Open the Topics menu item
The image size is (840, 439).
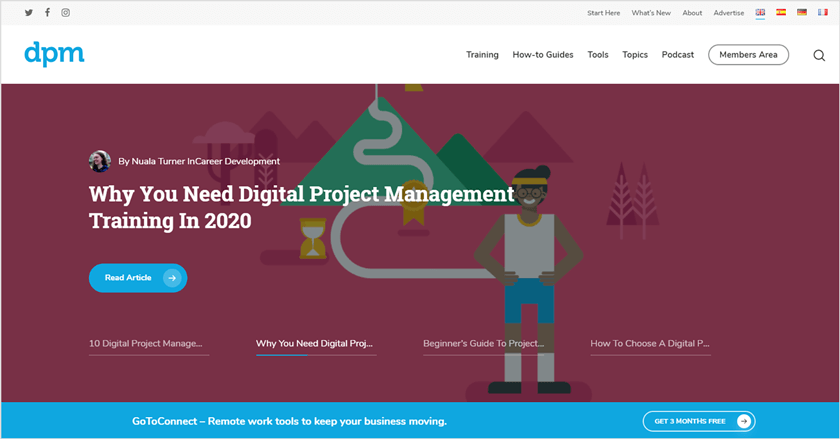(635, 55)
